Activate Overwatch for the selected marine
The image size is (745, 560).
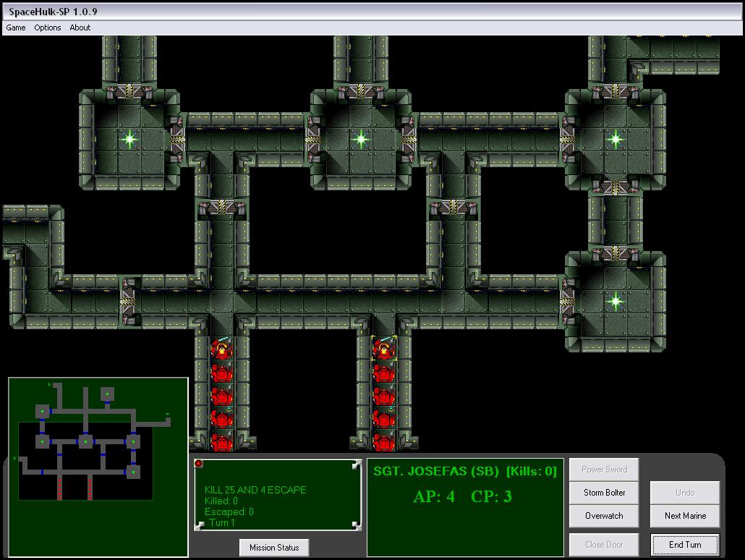604,516
